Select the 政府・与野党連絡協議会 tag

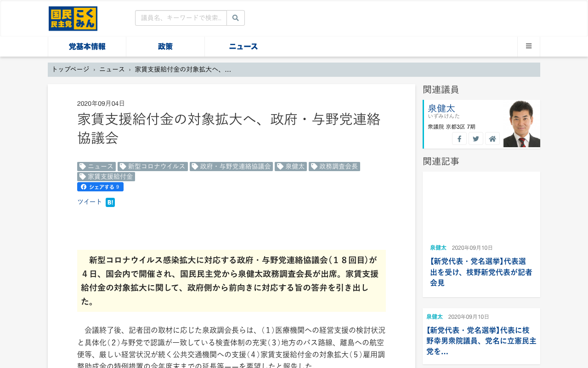tap(232, 167)
